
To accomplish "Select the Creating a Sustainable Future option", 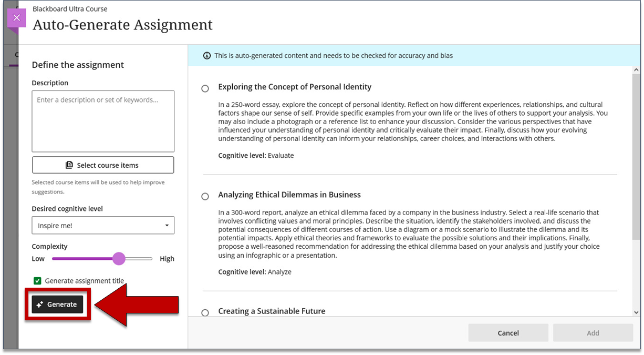I will pos(205,313).
